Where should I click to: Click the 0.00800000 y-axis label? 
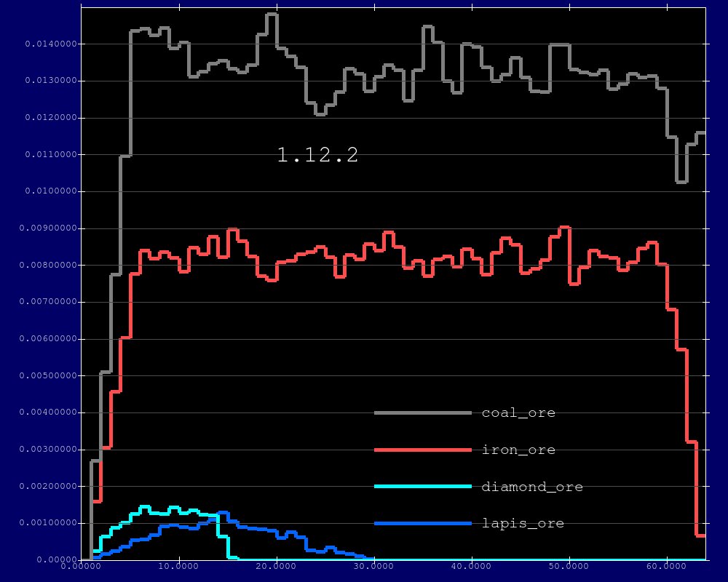(x=48, y=265)
